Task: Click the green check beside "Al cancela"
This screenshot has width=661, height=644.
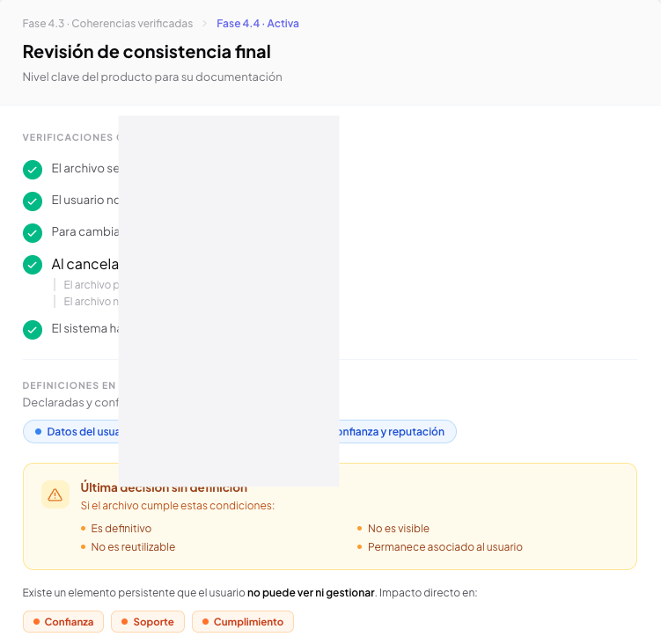Action: [33, 265]
